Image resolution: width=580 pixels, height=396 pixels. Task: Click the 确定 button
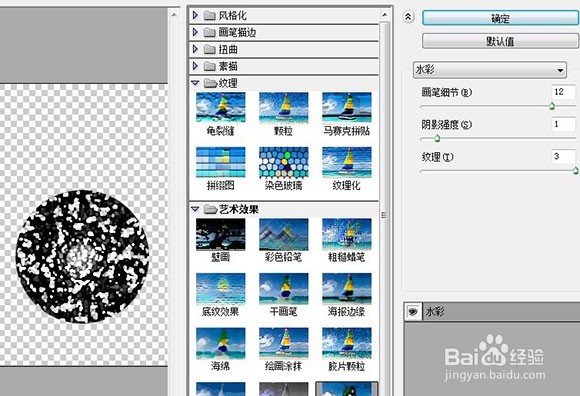[501, 18]
